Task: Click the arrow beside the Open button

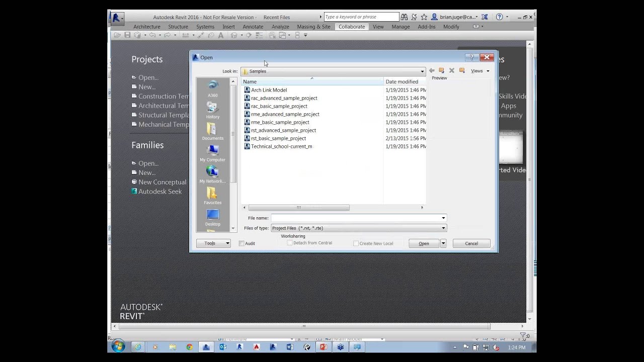Action: click(x=443, y=243)
